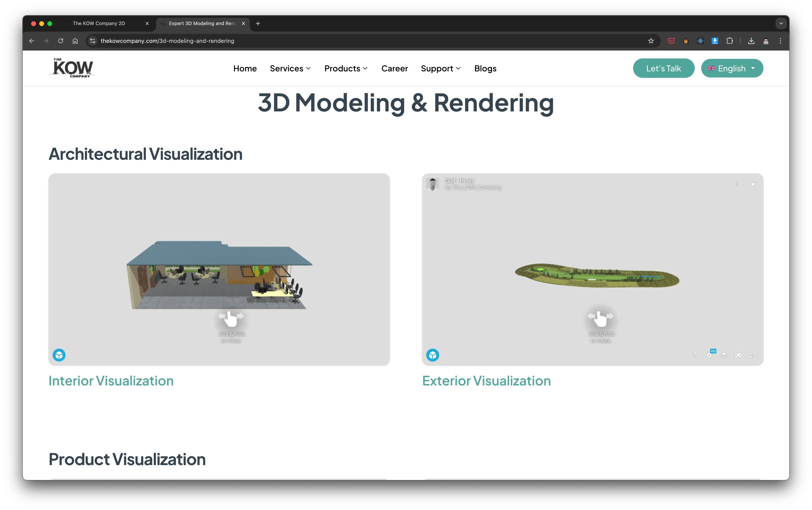
Task: Click the office interior 3D model
Action: pyautogui.click(x=219, y=275)
